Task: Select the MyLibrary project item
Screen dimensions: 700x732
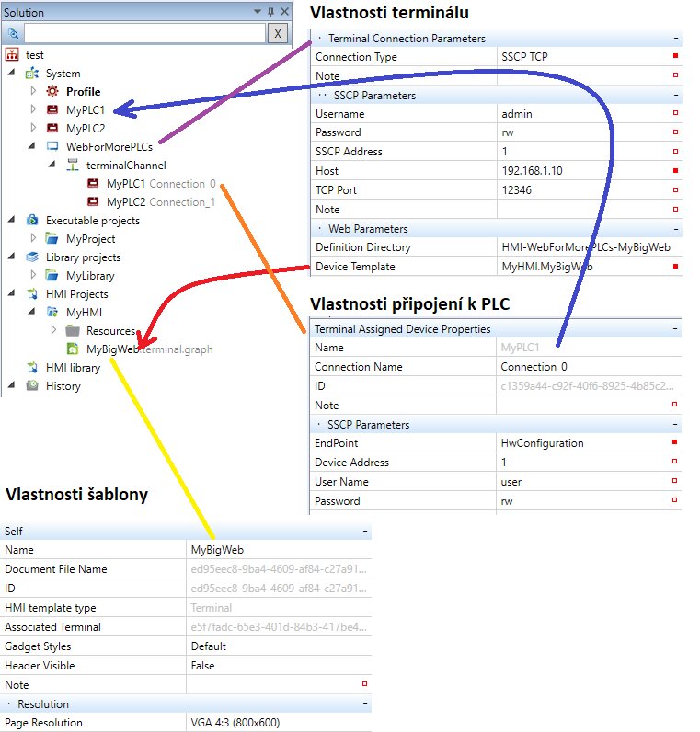Action: (x=90, y=276)
